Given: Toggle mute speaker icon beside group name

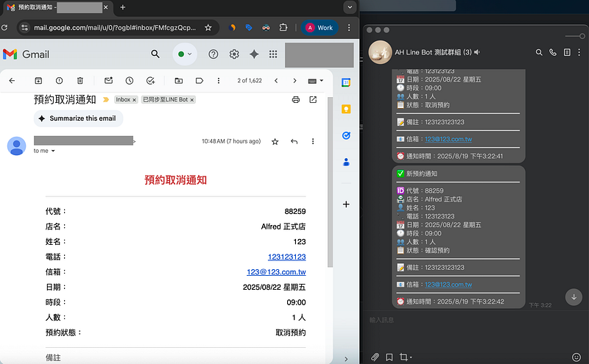Looking at the screenshot, I should pos(477,52).
